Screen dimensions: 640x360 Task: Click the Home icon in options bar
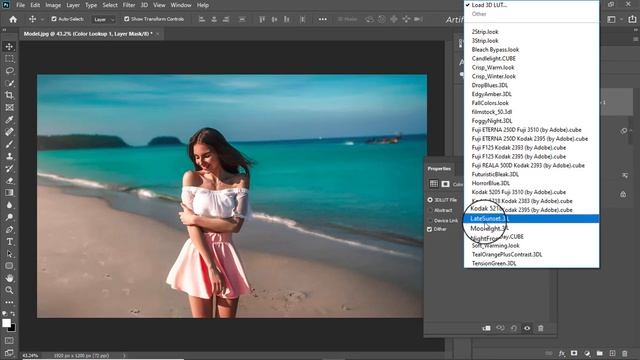(13, 19)
